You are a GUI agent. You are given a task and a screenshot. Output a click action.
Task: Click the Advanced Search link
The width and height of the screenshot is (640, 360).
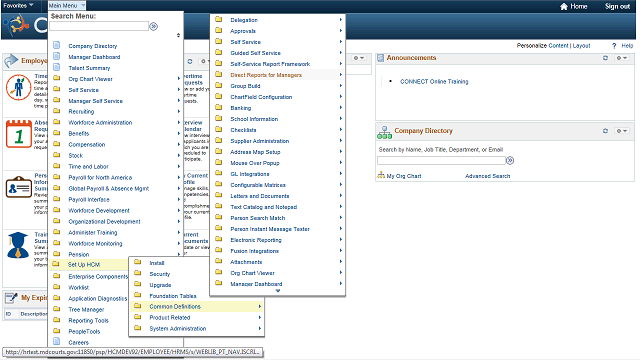click(487, 176)
